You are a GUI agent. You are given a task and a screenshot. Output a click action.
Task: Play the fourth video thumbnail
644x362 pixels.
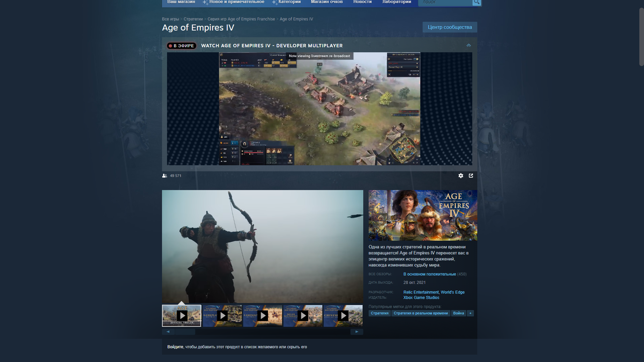point(303,316)
